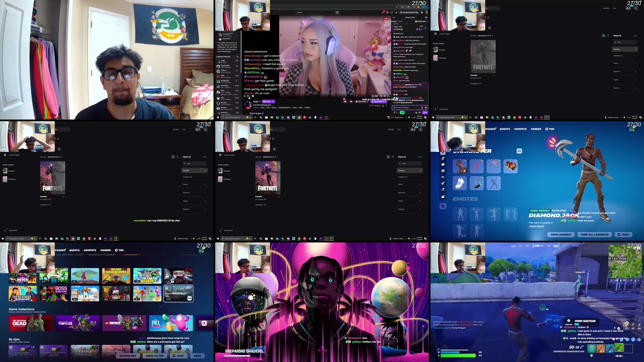
Task: Click SAVE LOADOUT in the locker
Action: pyautogui.click(x=561, y=234)
